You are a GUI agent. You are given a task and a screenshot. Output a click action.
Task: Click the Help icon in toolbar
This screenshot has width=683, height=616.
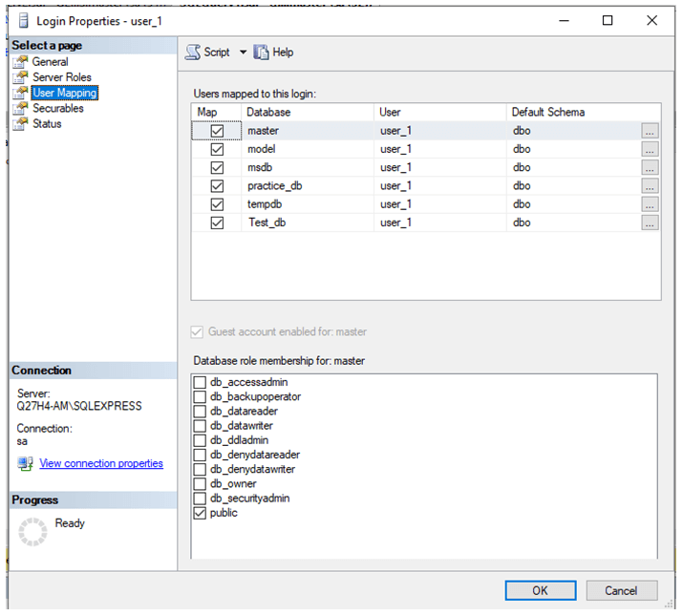pyautogui.click(x=261, y=53)
